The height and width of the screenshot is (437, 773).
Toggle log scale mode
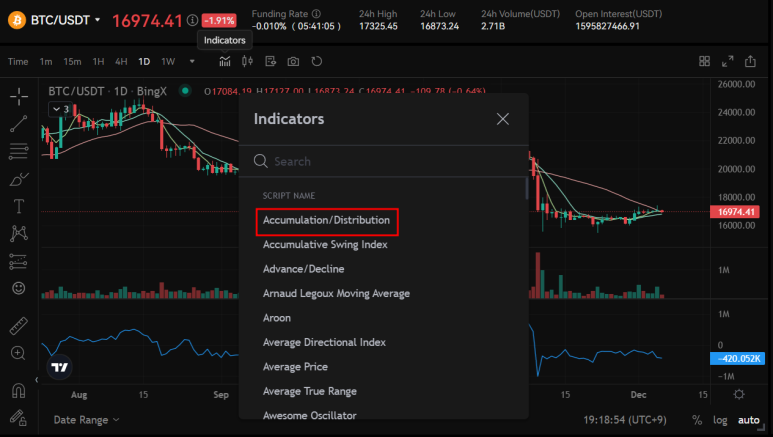720,420
